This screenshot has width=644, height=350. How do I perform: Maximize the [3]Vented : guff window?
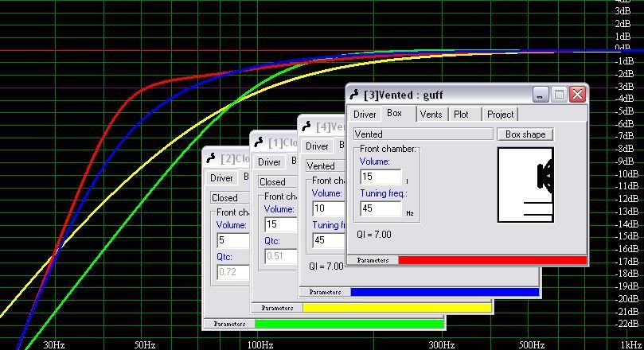(559, 95)
